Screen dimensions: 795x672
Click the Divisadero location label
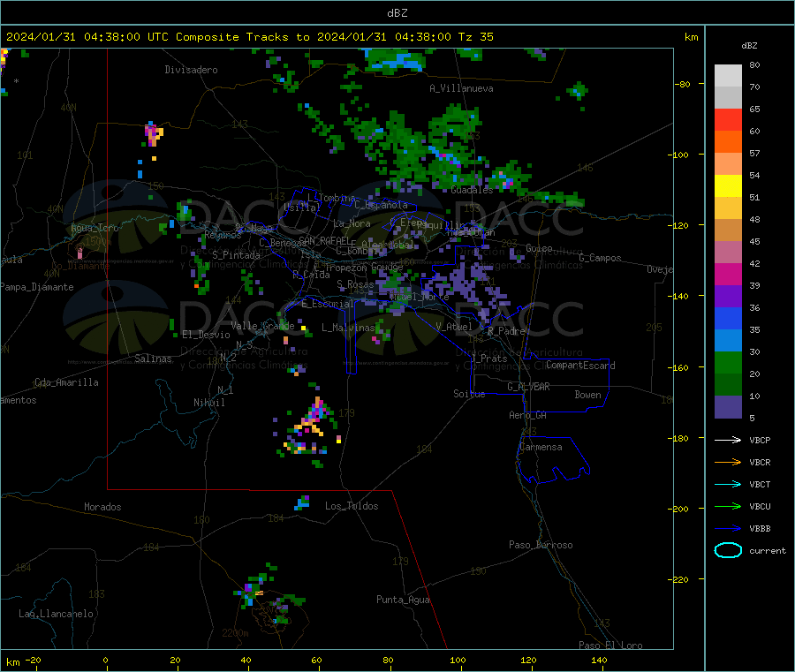tap(191, 70)
